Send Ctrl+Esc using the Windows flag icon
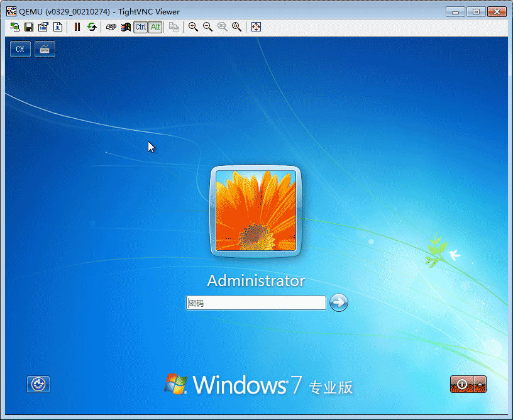This screenshot has height=420, width=513. pyautogui.click(x=126, y=27)
